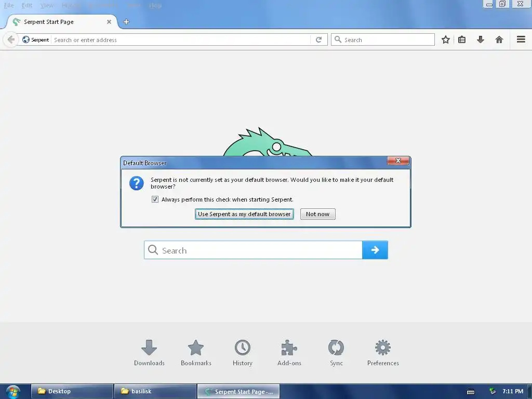Click the 7:11 PM clock

point(513,391)
